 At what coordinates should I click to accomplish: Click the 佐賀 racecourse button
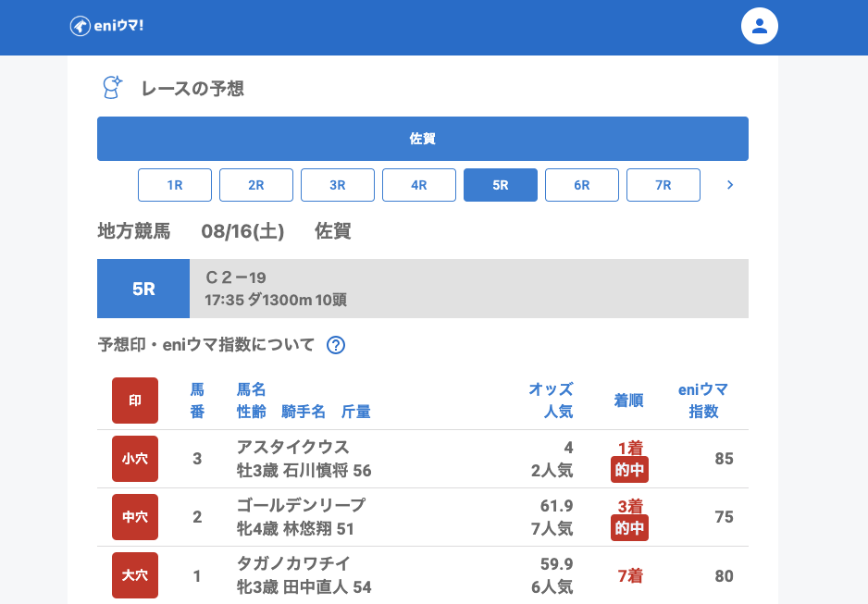click(423, 139)
